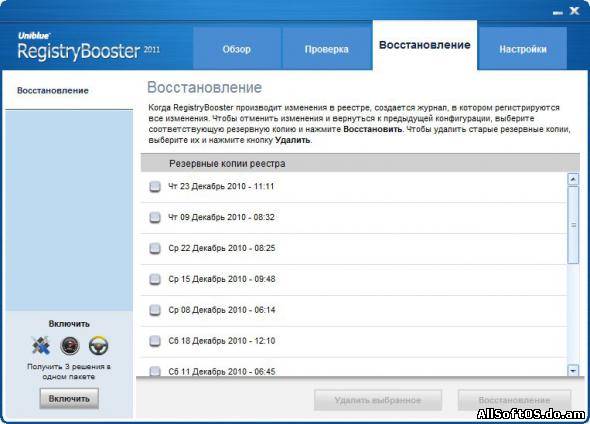Minimize the RegistryBooster window
The height and width of the screenshot is (424, 590).
point(557,13)
